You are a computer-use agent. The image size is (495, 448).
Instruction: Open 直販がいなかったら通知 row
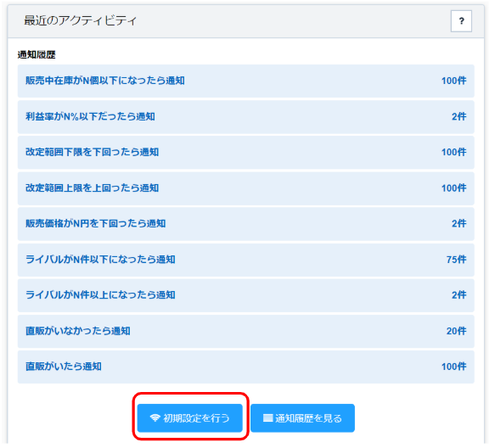tap(246, 331)
